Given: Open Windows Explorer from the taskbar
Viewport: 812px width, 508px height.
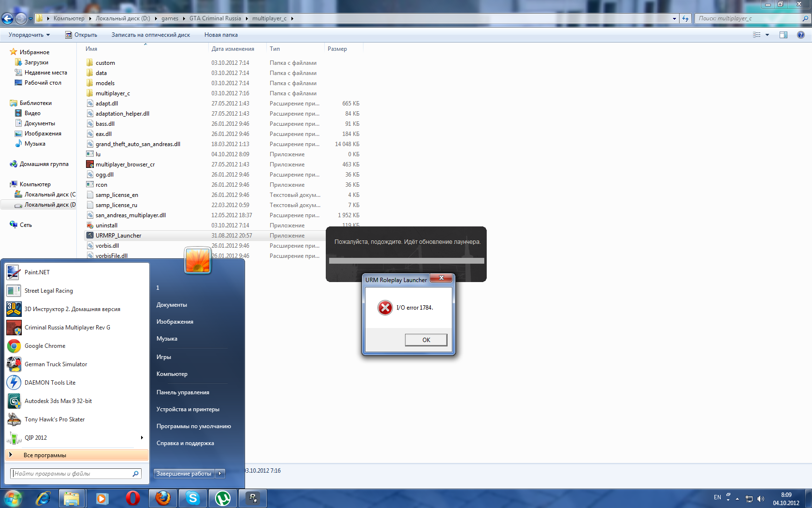Looking at the screenshot, I should point(72,498).
